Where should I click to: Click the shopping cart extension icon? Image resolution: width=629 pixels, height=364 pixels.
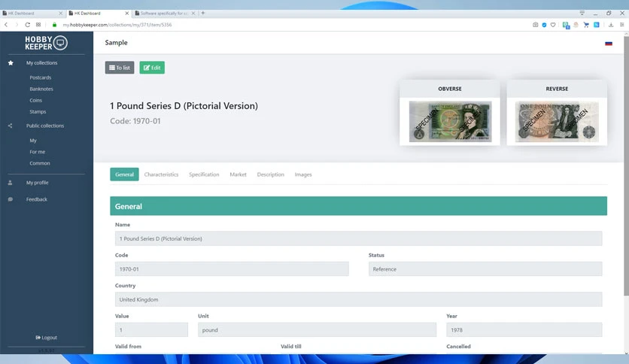click(x=586, y=25)
